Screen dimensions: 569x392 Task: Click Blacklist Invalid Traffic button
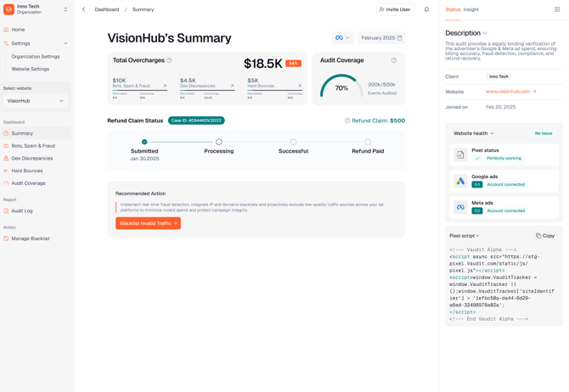(x=148, y=223)
